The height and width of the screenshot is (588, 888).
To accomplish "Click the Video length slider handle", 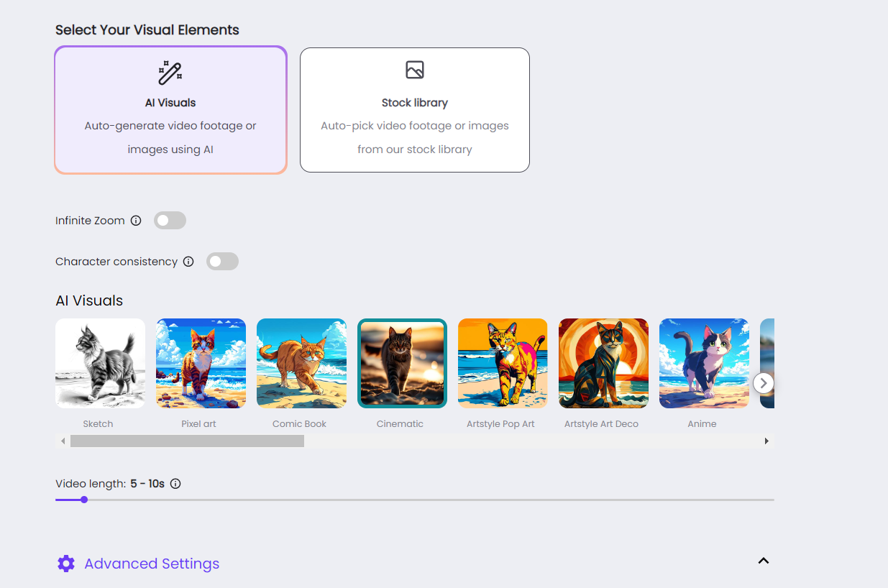I will point(84,500).
